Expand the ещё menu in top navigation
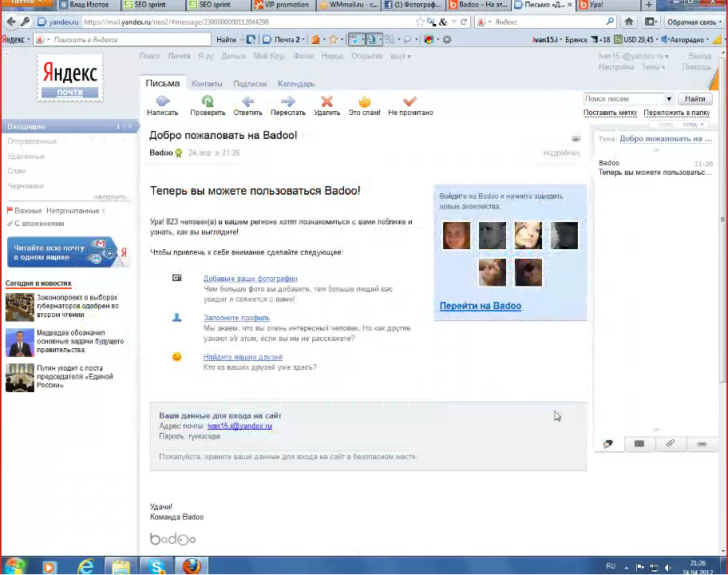The width and height of the screenshot is (728, 575). tap(401, 56)
